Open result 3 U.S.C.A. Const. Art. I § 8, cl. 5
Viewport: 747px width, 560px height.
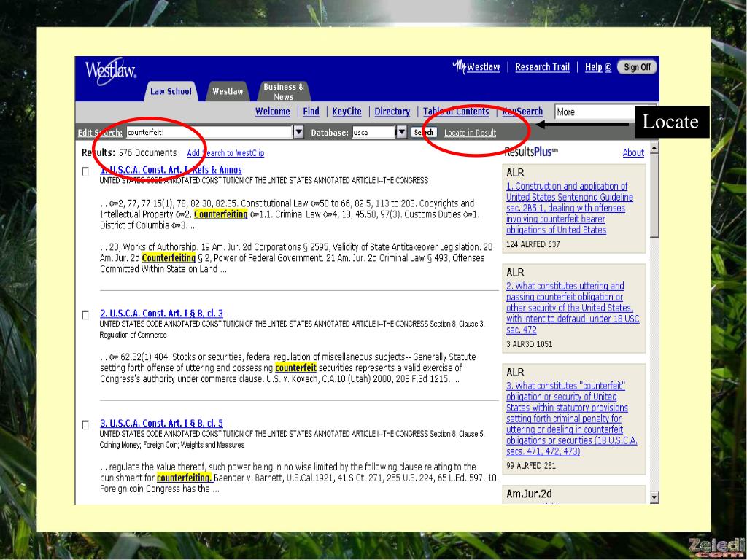[x=161, y=423]
